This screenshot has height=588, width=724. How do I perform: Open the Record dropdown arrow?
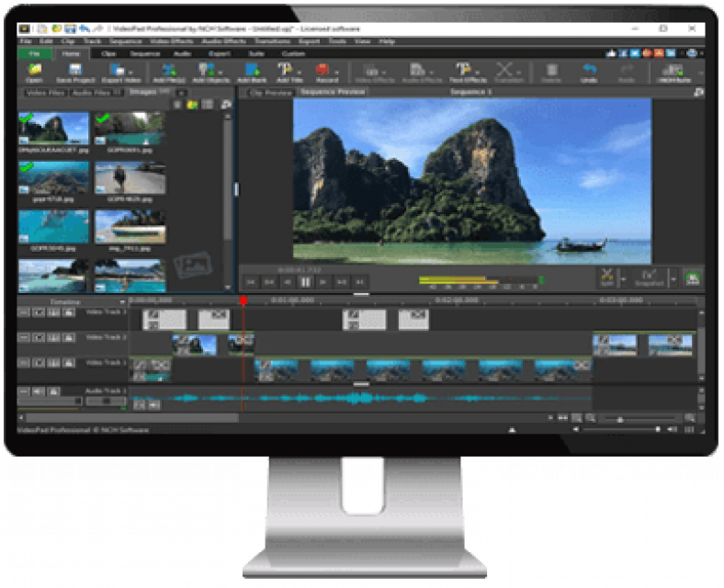click(336, 73)
